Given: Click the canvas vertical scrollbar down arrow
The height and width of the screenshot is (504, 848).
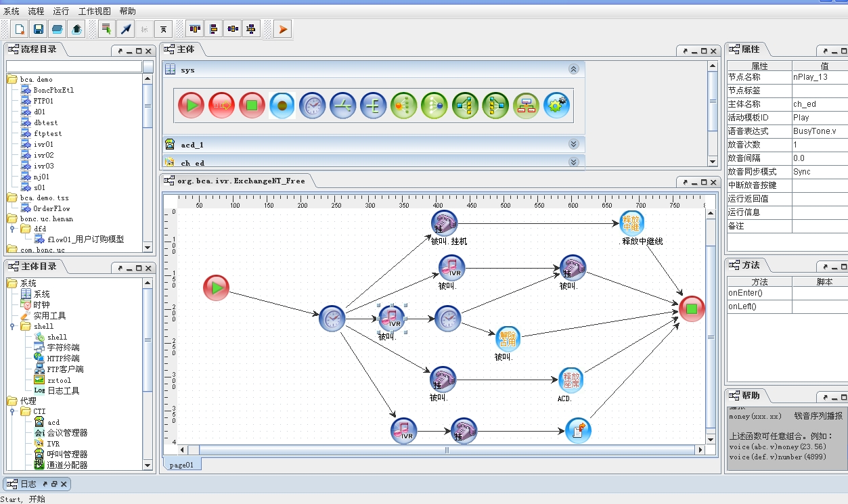Looking at the screenshot, I should (x=710, y=441).
